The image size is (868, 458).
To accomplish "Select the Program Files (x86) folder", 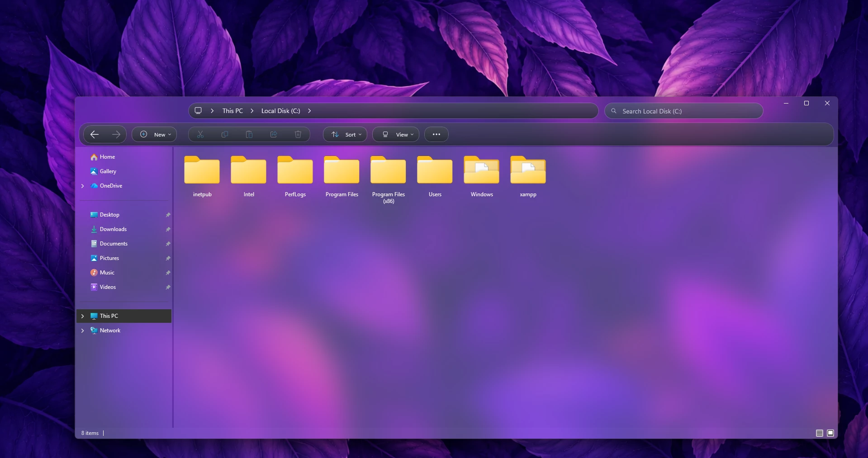I will point(389,180).
